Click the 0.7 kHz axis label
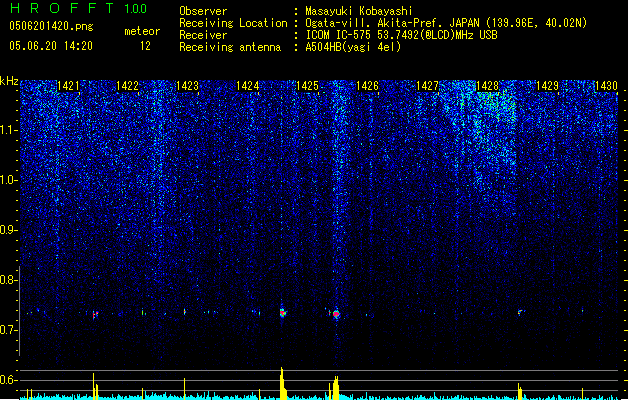The width and height of the screenshot is (629, 400). 8,330
